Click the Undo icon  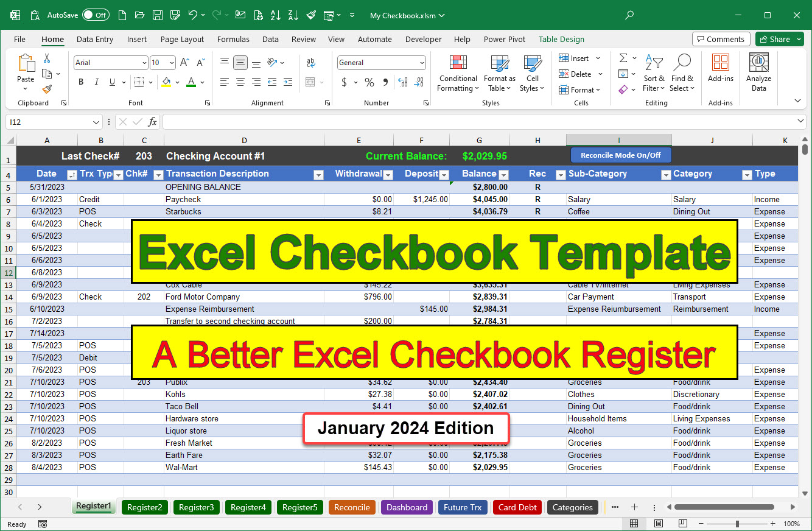tap(193, 15)
